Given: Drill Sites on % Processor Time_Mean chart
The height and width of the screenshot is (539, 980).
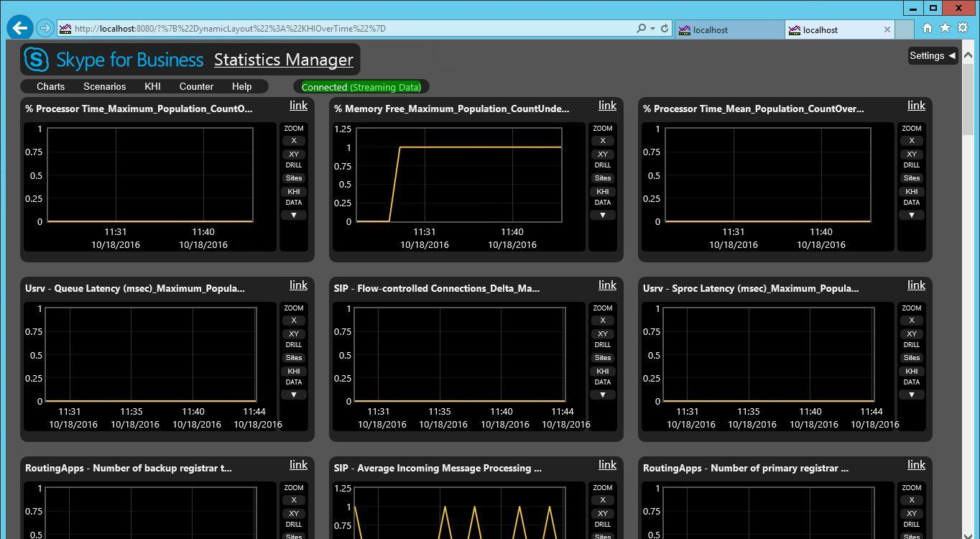Looking at the screenshot, I should coord(911,178).
